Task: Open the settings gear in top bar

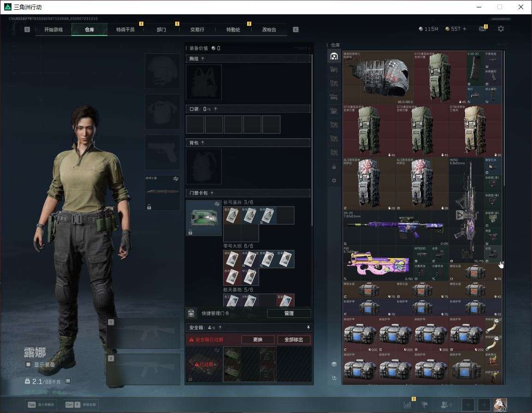Action: (501, 29)
